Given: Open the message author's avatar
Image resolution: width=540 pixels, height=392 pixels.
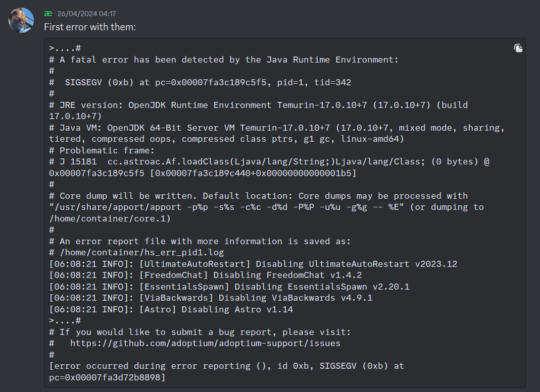Looking at the screenshot, I should [21, 20].
